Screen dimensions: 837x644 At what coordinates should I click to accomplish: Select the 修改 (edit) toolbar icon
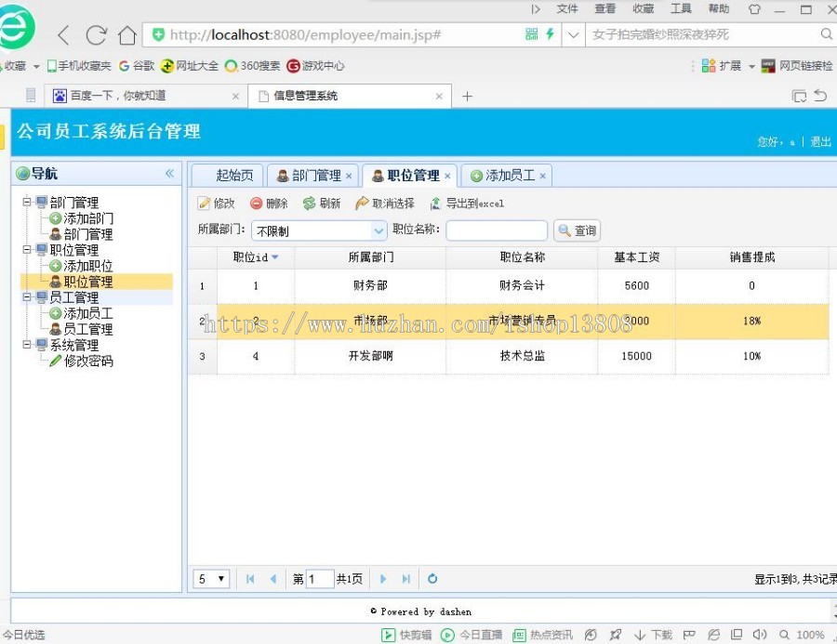pyautogui.click(x=217, y=203)
